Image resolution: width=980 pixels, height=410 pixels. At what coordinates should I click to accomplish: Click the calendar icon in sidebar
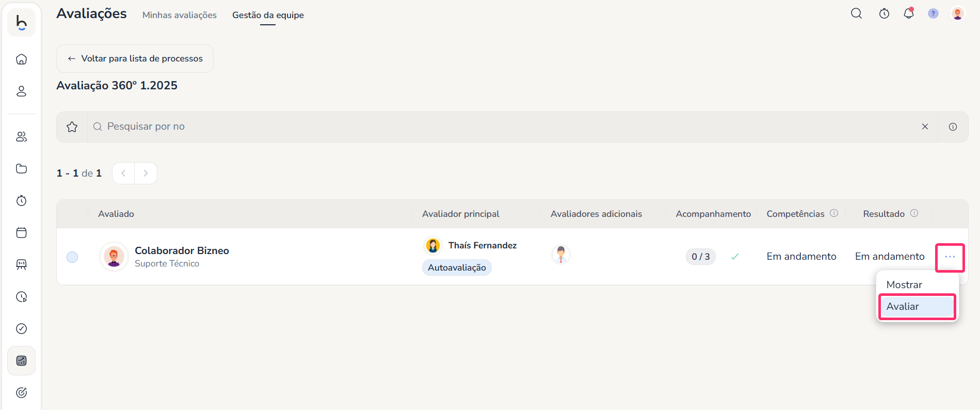[21, 233]
